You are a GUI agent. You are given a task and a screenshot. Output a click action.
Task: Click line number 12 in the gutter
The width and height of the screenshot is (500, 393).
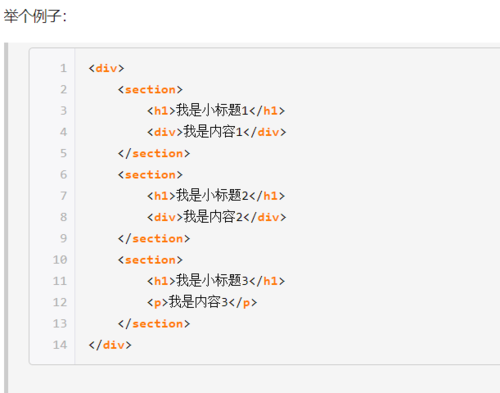(60, 302)
